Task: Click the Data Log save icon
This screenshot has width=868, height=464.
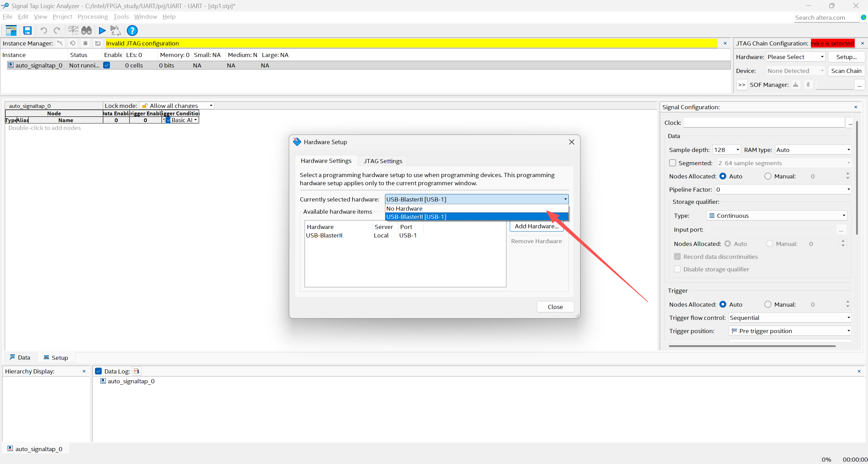Action: (137, 371)
